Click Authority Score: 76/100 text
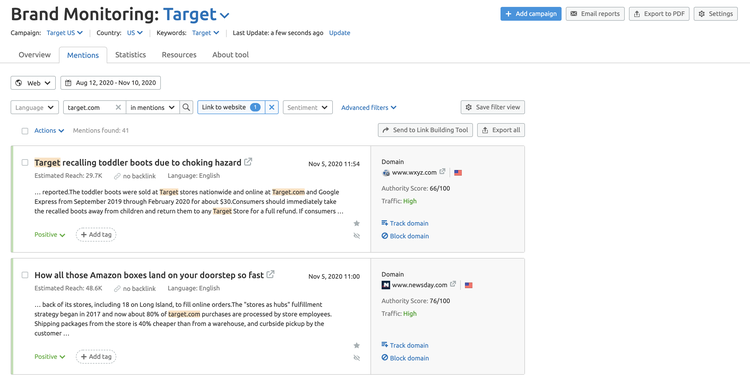The width and height of the screenshot is (750, 379). (416, 301)
